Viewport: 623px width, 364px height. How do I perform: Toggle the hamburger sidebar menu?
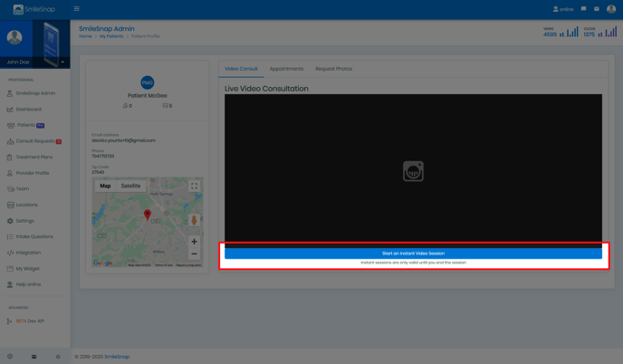77,9
